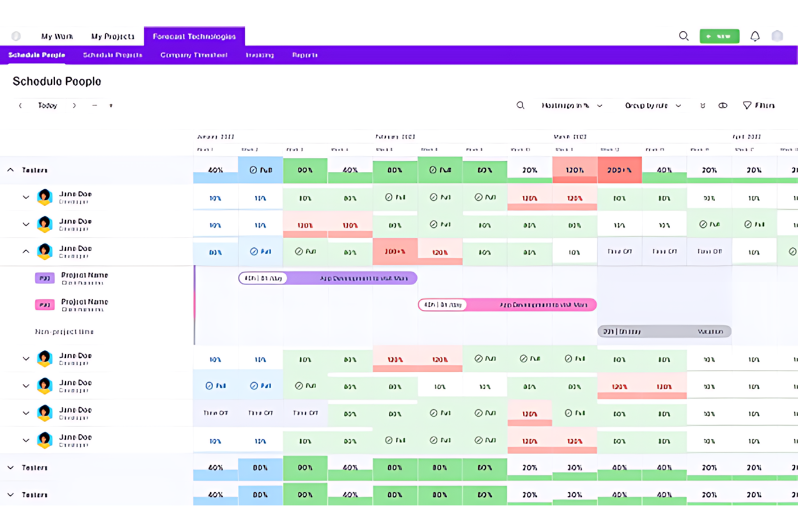Image resolution: width=798 pixels, height=532 pixels.
Task: Open Company Timesheet in the purple bar
Action: tap(194, 55)
